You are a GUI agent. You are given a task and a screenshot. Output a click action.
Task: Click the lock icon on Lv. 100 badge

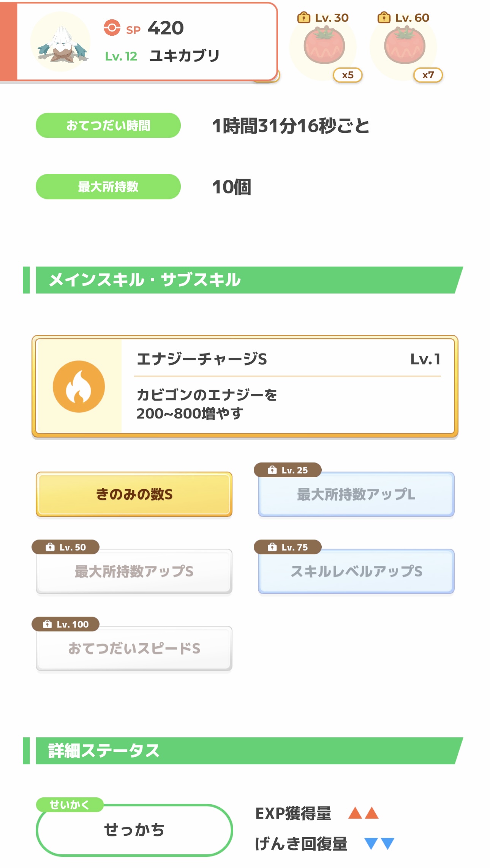tap(47, 624)
